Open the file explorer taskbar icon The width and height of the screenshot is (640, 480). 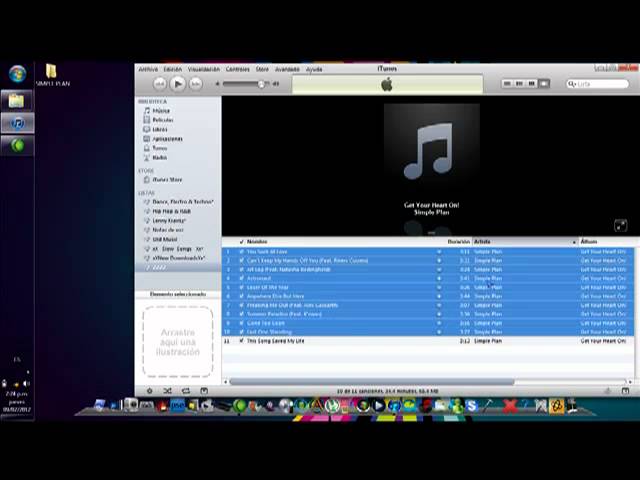click(x=17, y=100)
